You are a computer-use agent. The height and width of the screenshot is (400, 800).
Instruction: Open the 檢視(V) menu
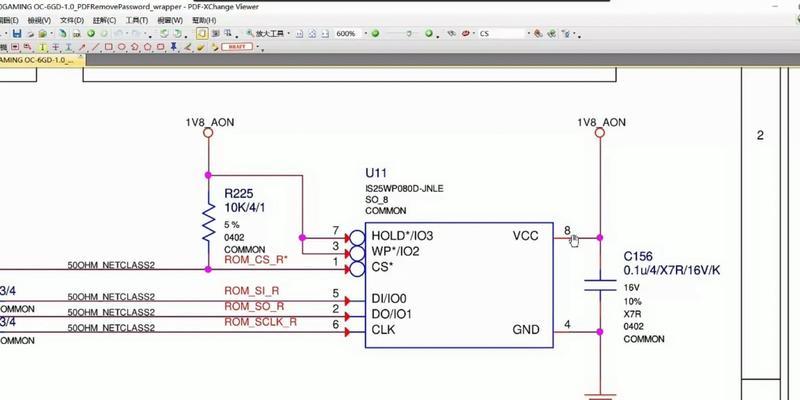(39, 20)
